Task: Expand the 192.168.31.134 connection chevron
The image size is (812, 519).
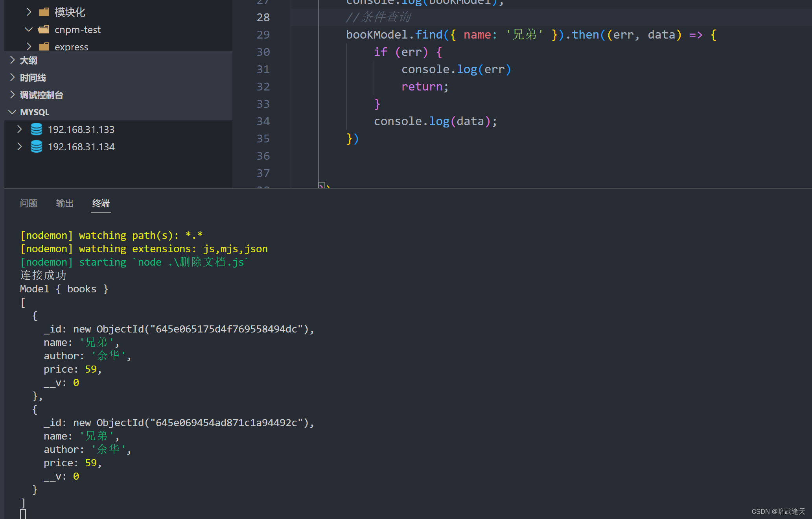Action: (20, 147)
